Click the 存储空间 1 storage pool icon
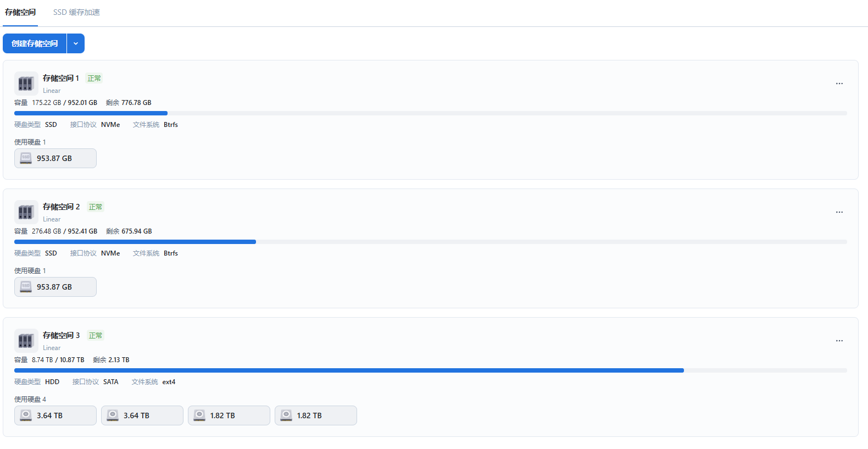868x449 pixels. click(26, 84)
